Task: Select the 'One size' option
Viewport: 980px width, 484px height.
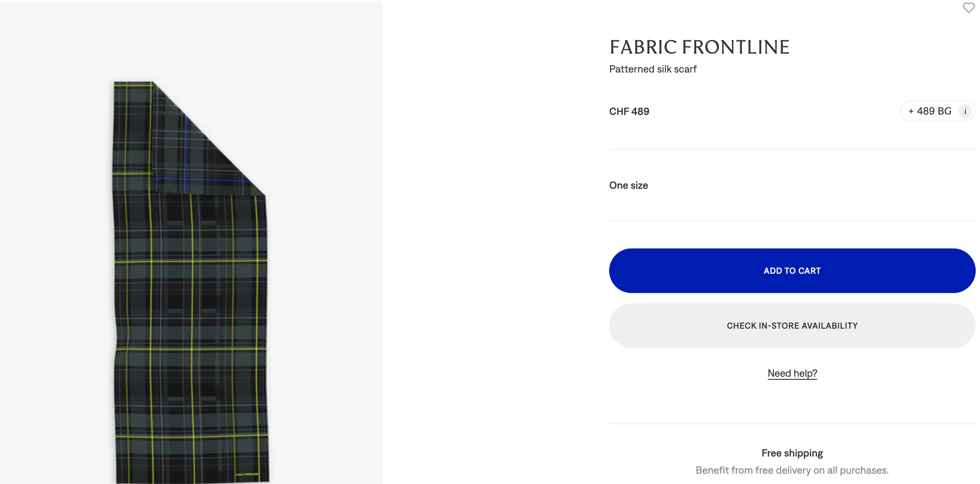Action: point(628,185)
